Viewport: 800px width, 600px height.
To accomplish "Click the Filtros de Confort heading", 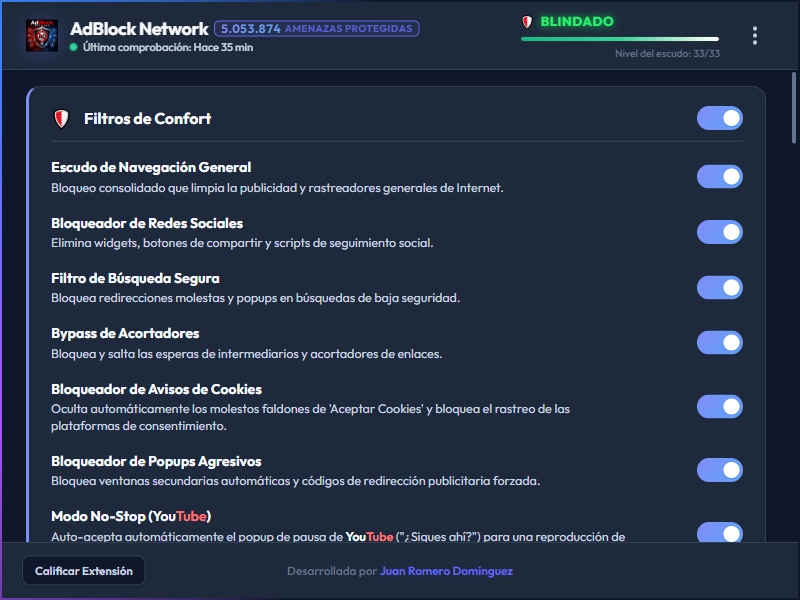I will coord(147,119).
